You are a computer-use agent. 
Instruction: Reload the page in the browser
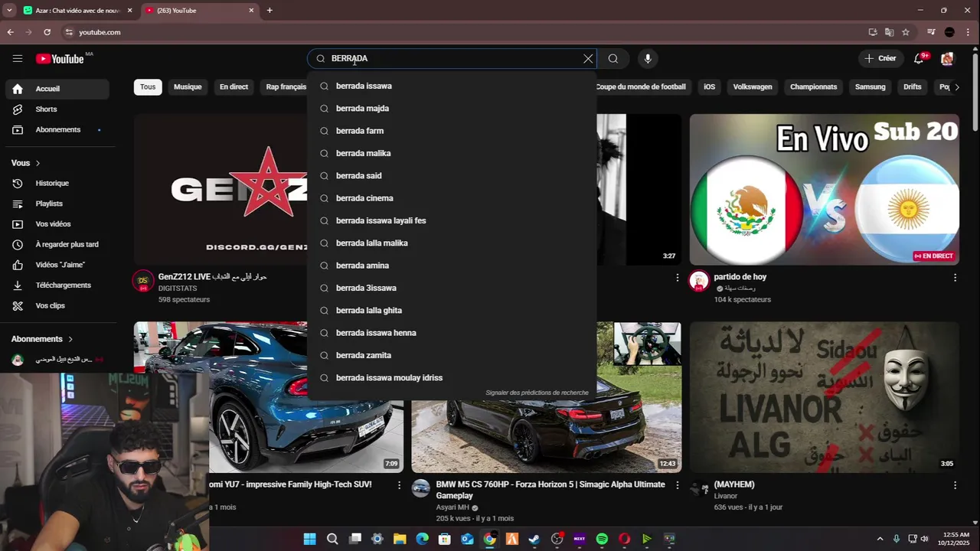click(47, 32)
